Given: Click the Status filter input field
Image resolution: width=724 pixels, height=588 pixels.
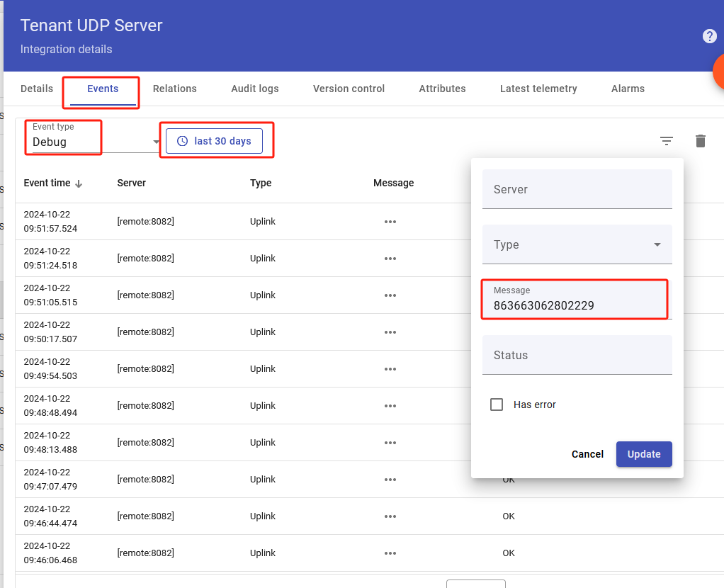Looking at the screenshot, I should click(x=577, y=355).
